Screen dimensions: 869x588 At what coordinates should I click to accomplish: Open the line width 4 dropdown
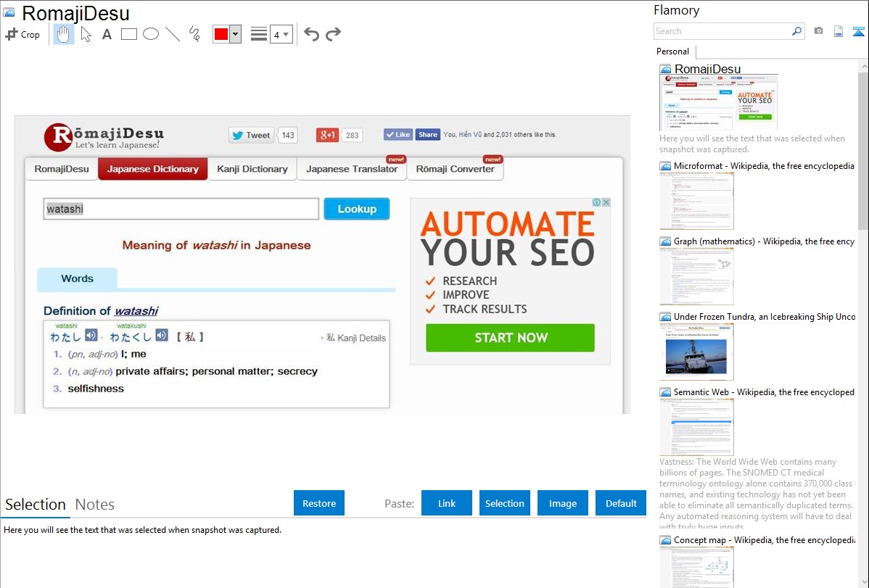(281, 34)
